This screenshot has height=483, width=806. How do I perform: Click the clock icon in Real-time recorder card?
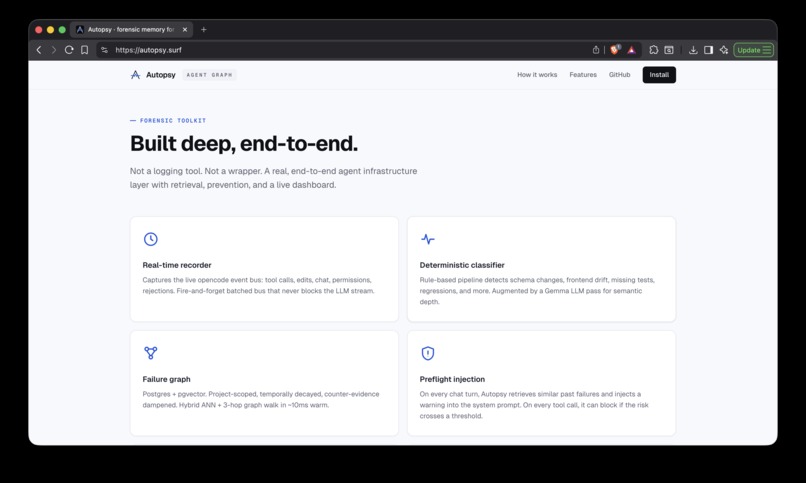pyautogui.click(x=151, y=239)
